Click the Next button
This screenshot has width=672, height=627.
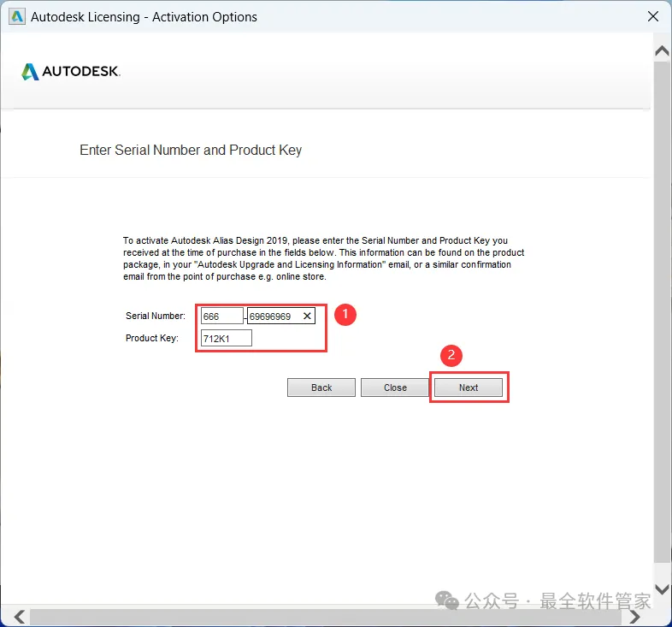click(469, 387)
